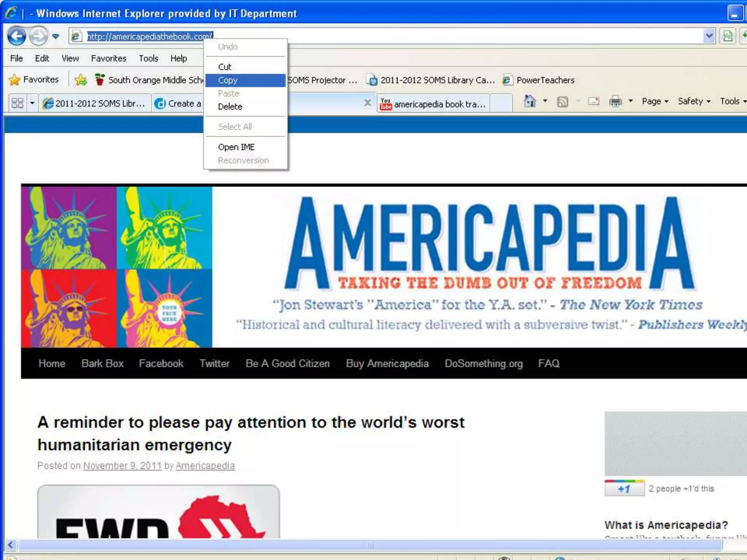Close the active browser tab
Screen dimensions: 747x560
368,103
